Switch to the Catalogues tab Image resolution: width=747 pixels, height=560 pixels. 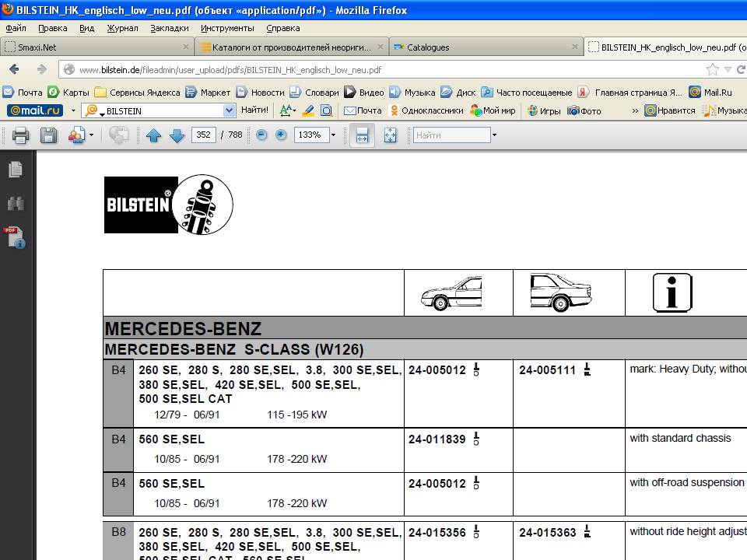coord(486,47)
